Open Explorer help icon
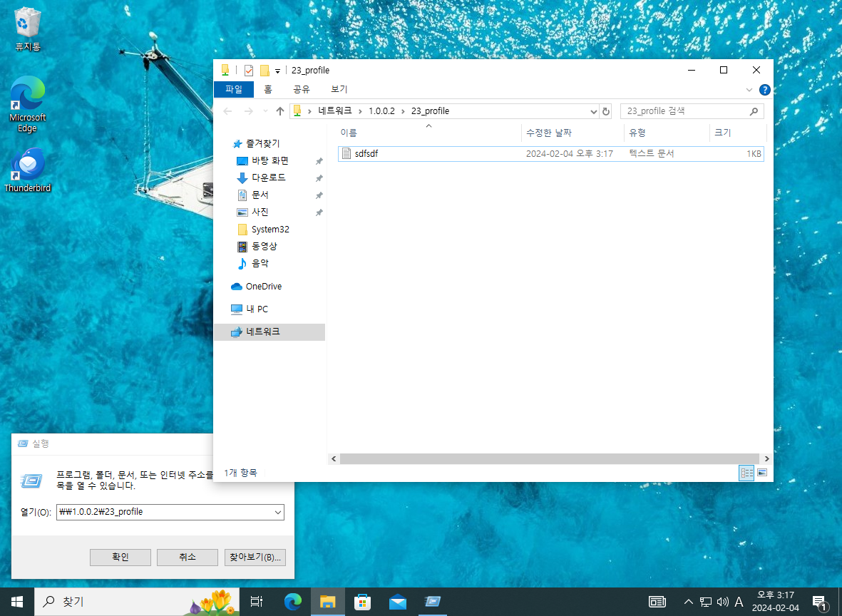Image resolution: width=842 pixels, height=616 pixels. point(765,90)
